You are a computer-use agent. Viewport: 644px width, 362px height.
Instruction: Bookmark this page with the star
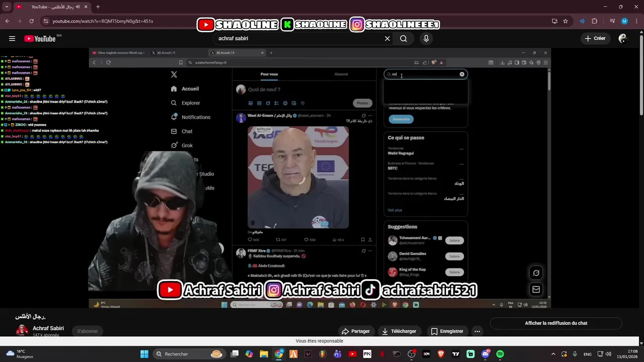(566, 21)
